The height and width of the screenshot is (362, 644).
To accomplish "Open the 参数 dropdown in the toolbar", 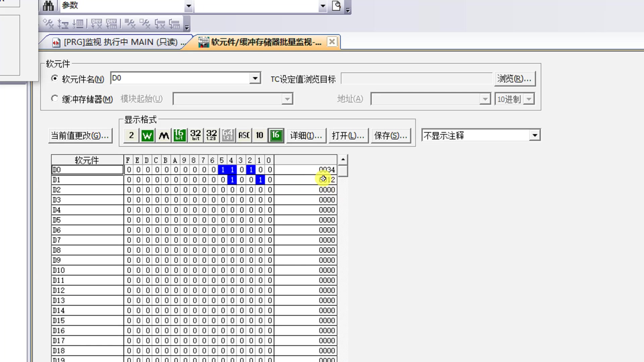I will click(x=189, y=6).
